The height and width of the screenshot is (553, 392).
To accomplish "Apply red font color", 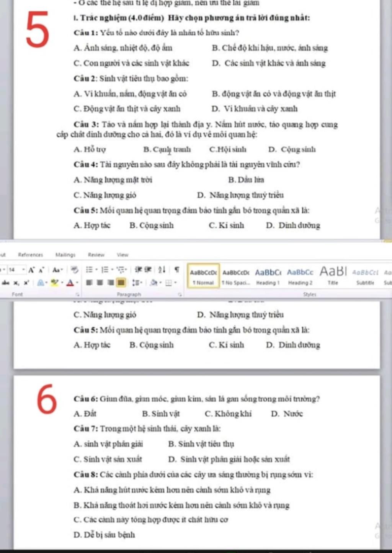I will pyautogui.click(x=70, y=283).
